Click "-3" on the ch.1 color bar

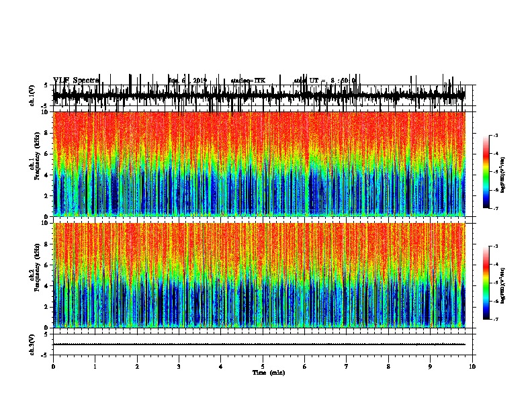495,135
